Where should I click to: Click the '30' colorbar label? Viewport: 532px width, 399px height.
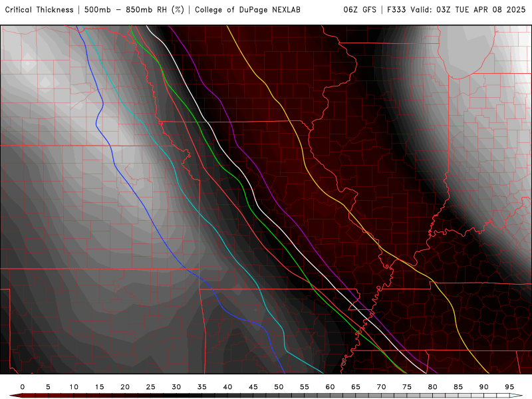176,387
